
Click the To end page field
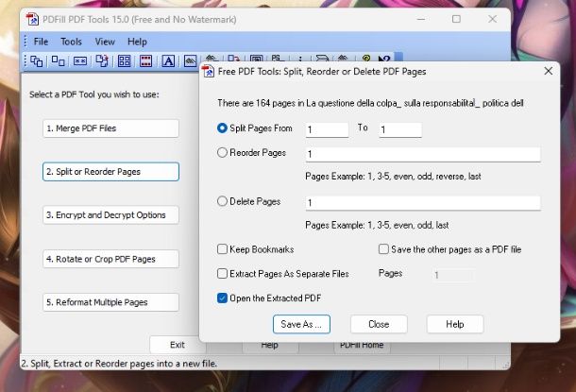[x=400, y=129]
